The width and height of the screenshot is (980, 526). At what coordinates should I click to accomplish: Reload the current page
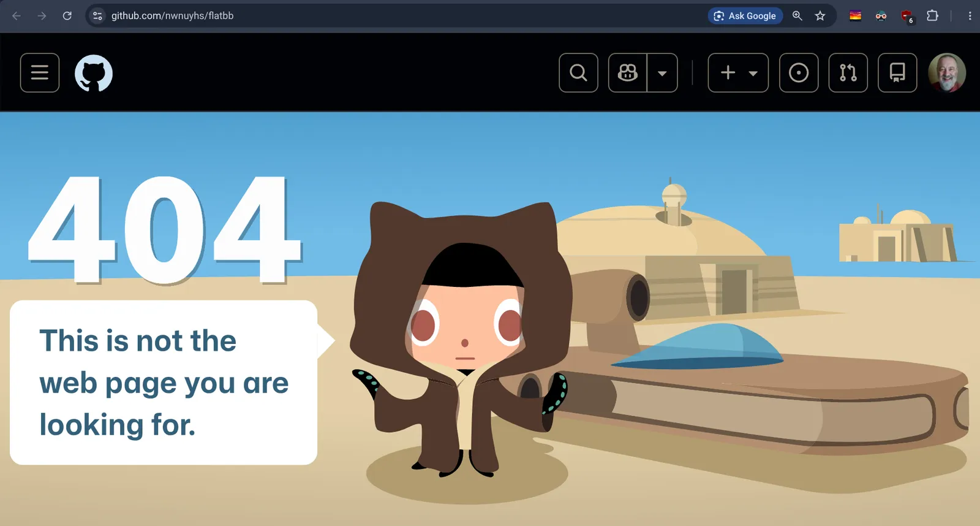click(x=67, y=16)
